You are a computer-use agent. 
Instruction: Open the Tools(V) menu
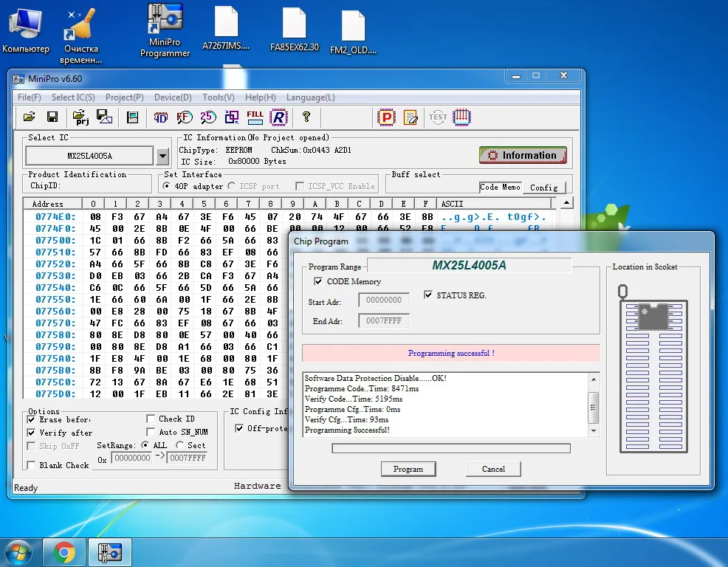pos(218,97)
